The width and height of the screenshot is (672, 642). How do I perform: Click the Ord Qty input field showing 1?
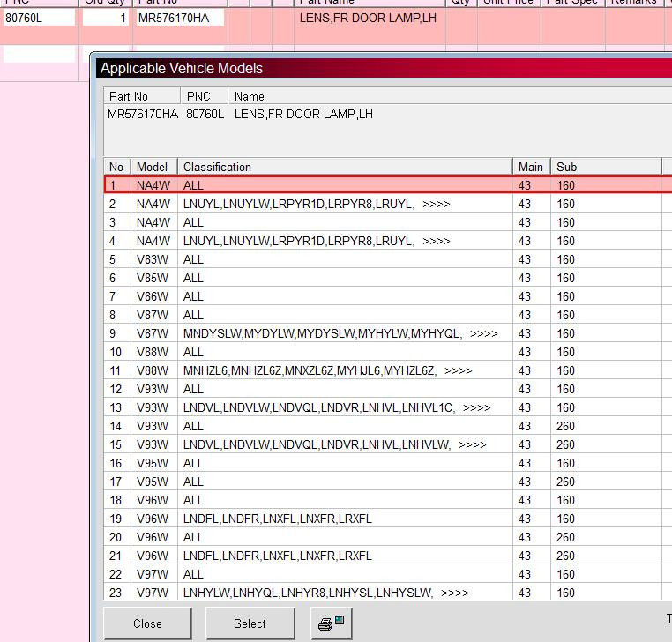click(x=106, y=18)
